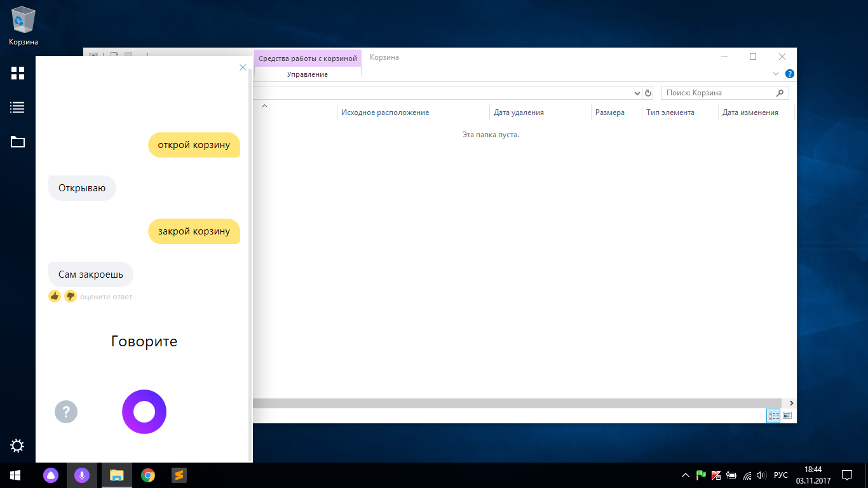This screenshot has height=488, width=868.
Task: Click the thumbs-up icon to rate the answer
Action: tap(55, 296)
